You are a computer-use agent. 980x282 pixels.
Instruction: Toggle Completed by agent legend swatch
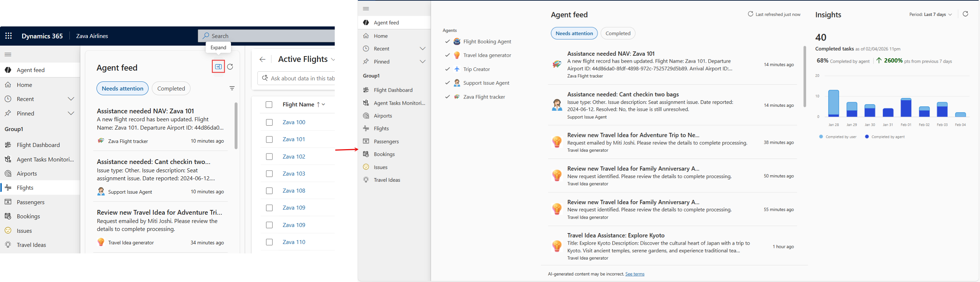[x=866, y=136]
